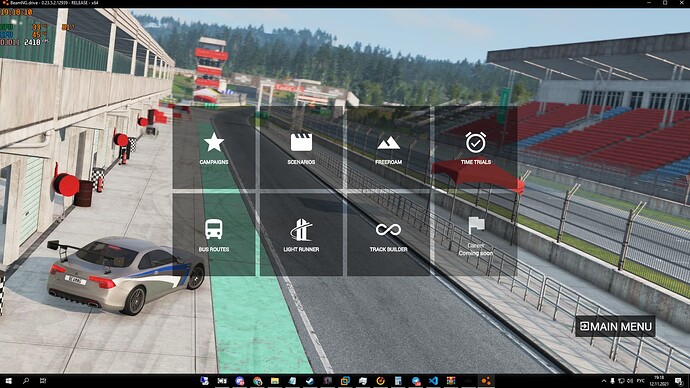Open the volume control in system tray
Image resolution: width=690 pixels, height=388 pixels.
pyautogui.click(x=630, y=381)
